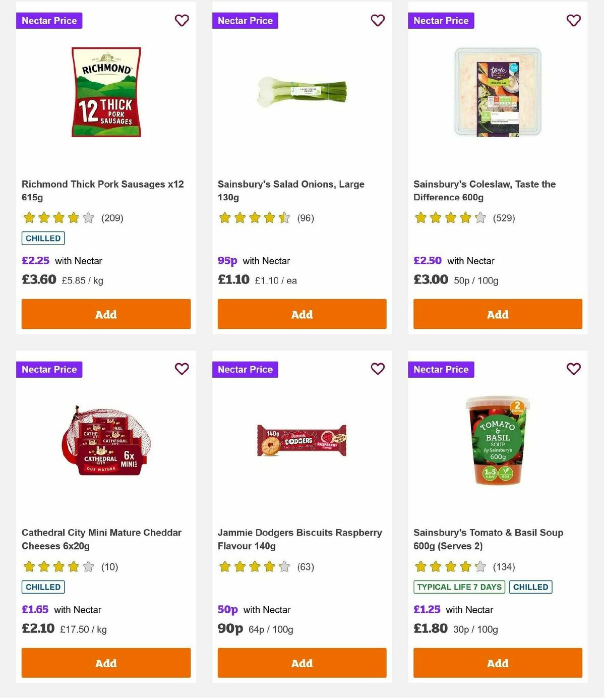
Task: Open the Richmond Thick Pork Sausages product page
Action: [x=102, y=191]
